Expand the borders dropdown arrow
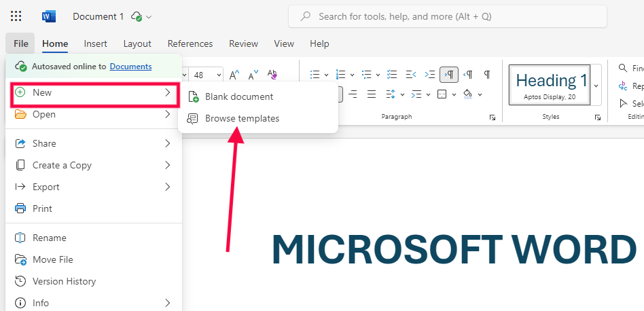Screen dimensions: 644x311 click(454, 95)
